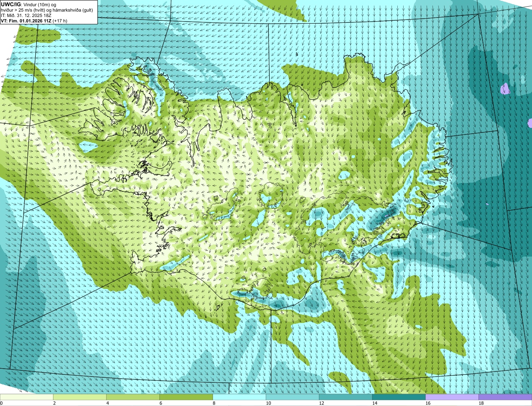Image resolution: width=532 pixels, height=406 pixels.
Task: Click the "6" scale label
Action: tap(160, 403)
